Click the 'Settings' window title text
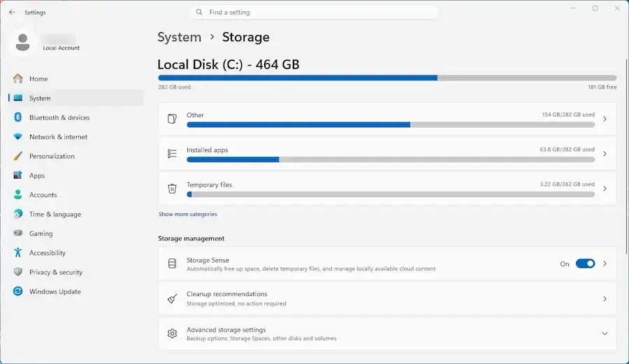Image resolution: width=629 pixels, height=364 pixels. tap(36, 13)
